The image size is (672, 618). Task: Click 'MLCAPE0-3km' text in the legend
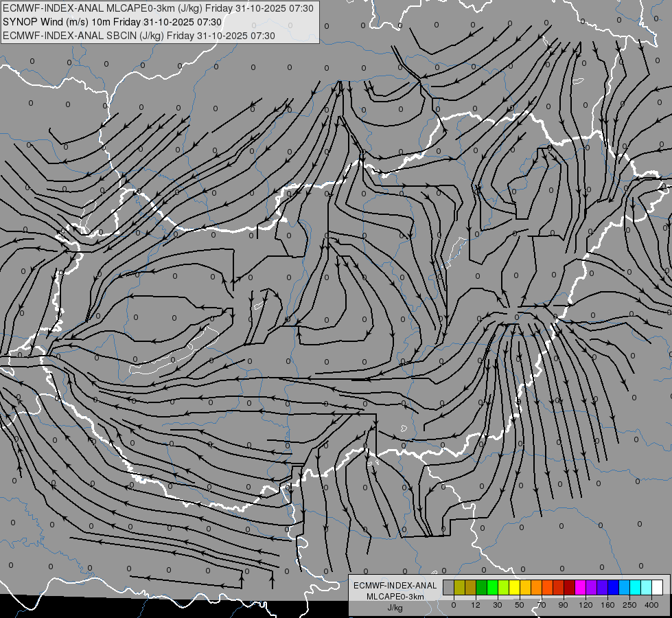point(395,597)
